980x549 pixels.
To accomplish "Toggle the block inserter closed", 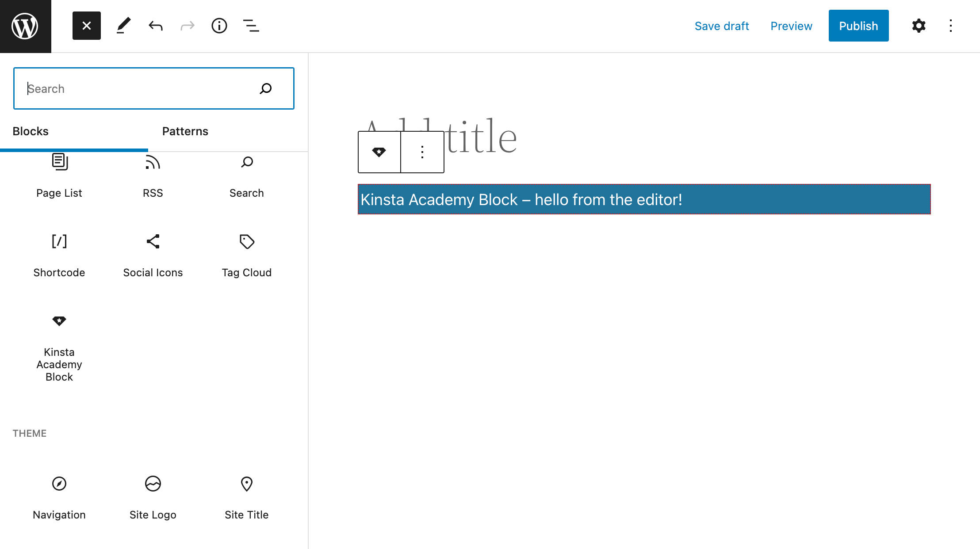I will click(86, 26).
